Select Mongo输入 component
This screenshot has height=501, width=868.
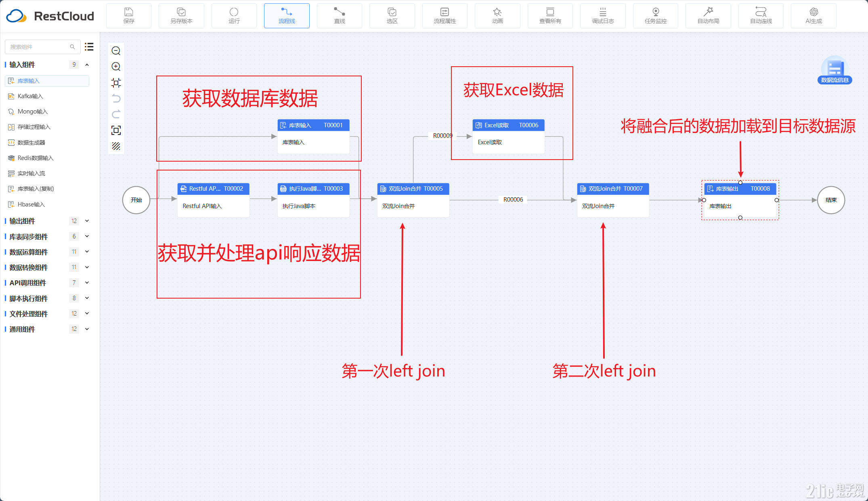click(x=47, y=112)
